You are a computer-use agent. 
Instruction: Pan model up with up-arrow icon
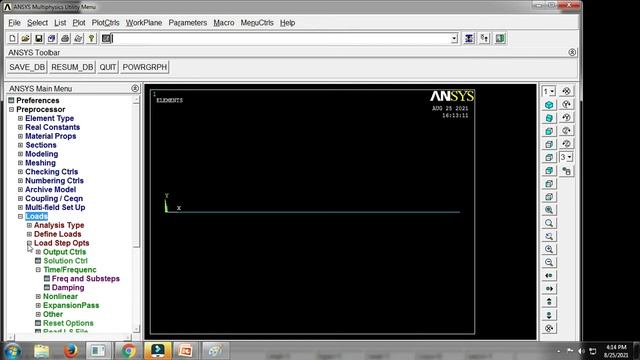(549, 302)
